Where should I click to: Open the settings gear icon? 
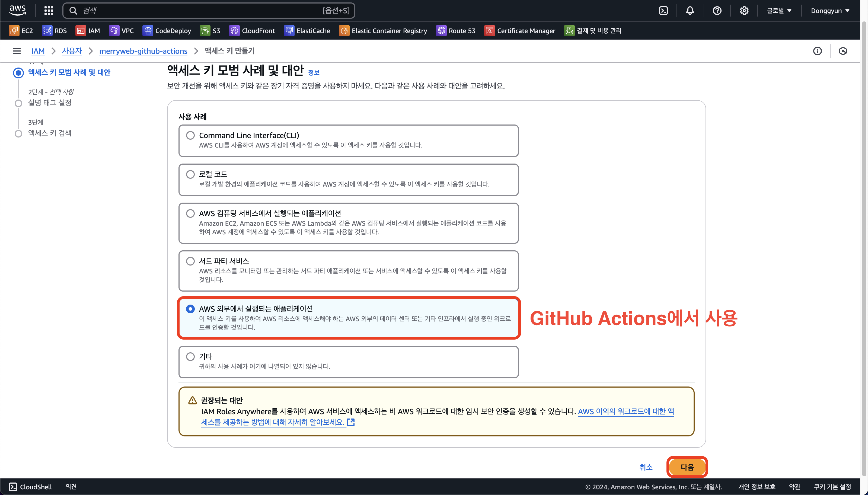(x=744, y=11)
